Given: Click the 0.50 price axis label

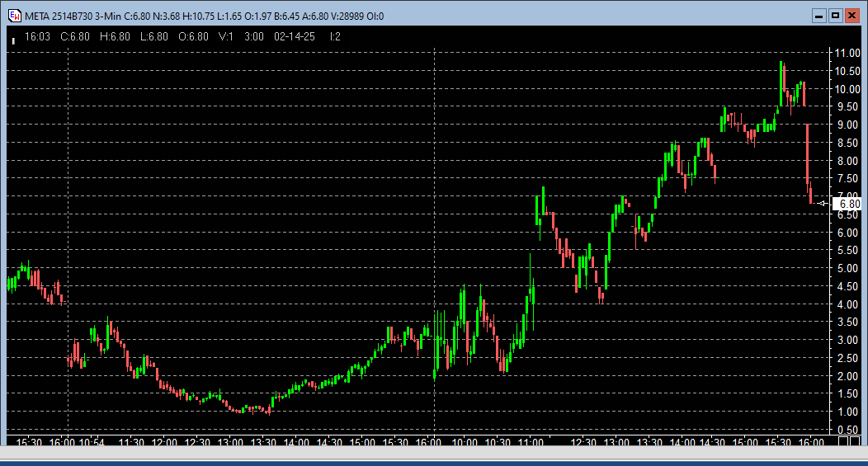Looking at the screenshot, I should tap(847, 430).
